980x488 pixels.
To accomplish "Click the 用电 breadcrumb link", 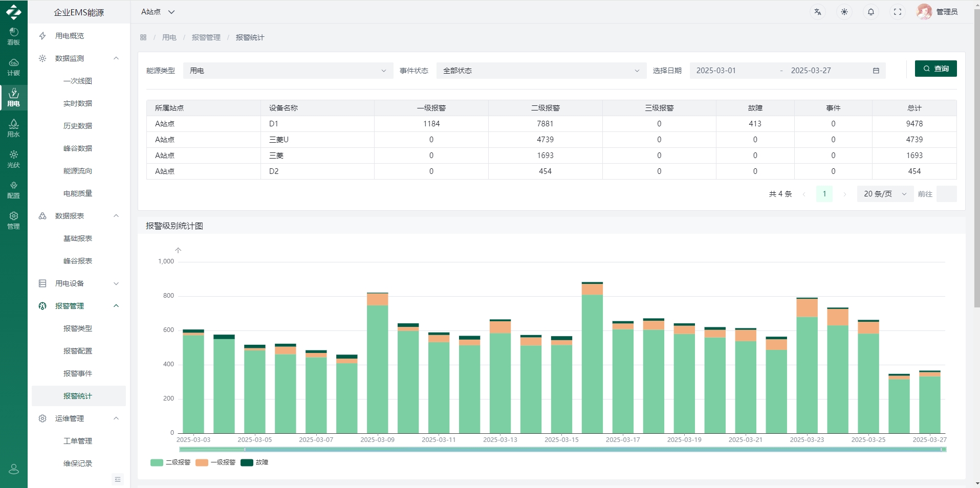I will point(169,37).
